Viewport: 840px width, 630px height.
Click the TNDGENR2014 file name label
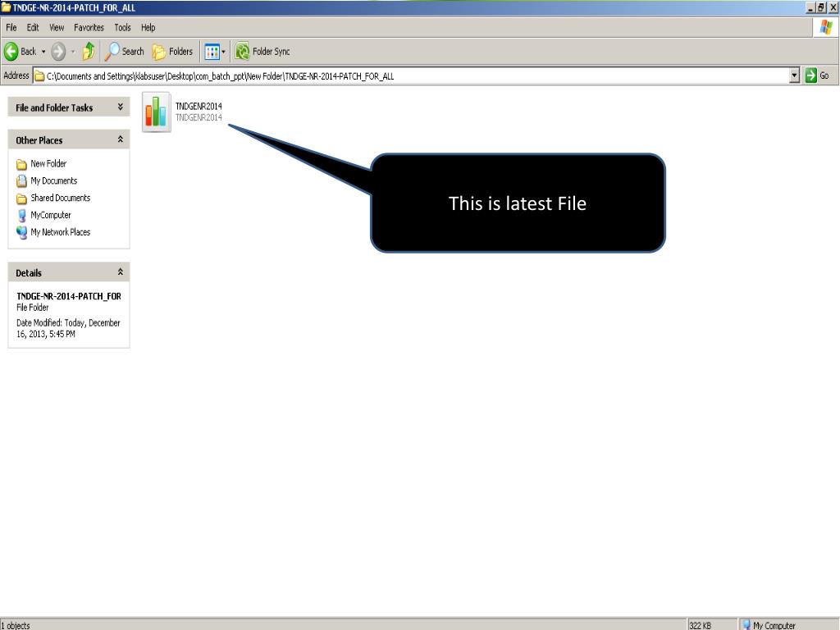pos(199,106)
